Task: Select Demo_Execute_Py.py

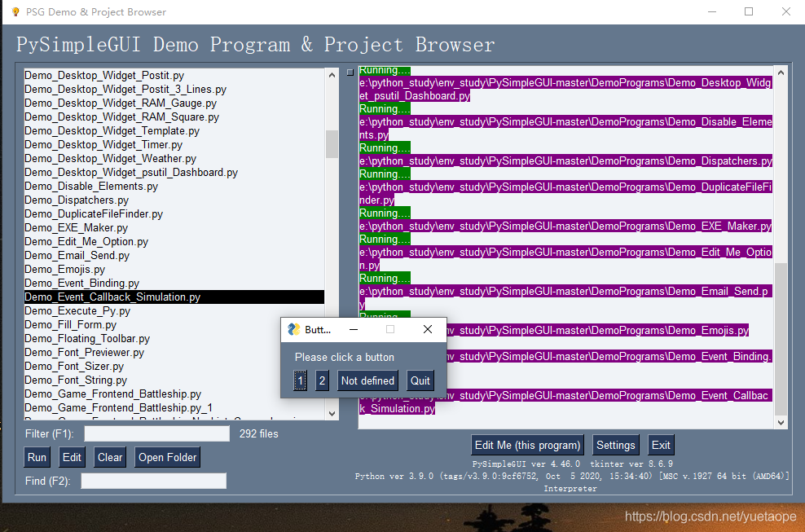Action: click(174, 311)
